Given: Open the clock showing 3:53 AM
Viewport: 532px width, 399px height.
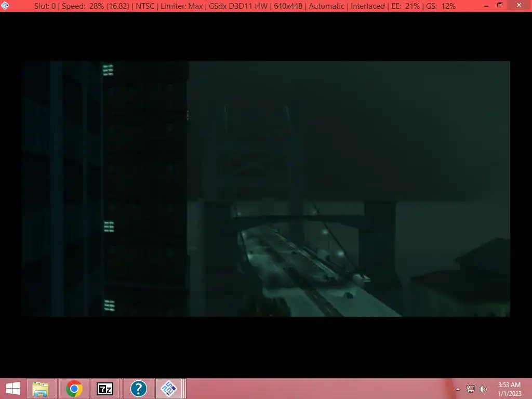Looking at the screenshot, I should (x=509, y=389).
